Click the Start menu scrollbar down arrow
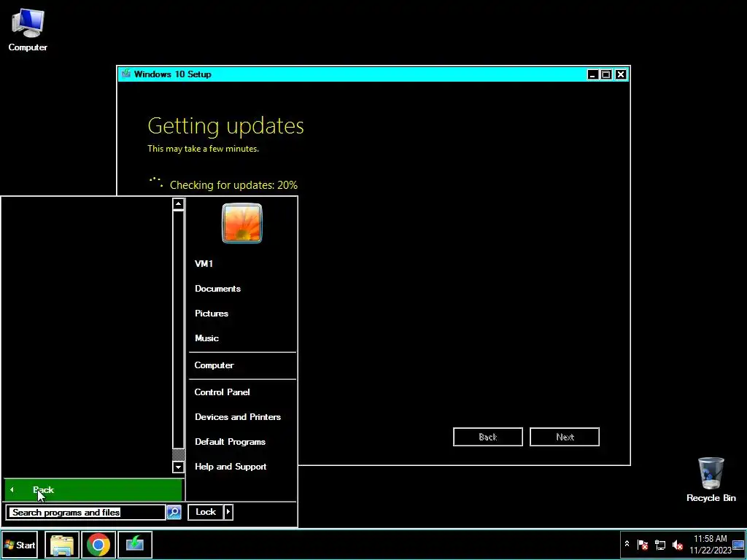 178,467
